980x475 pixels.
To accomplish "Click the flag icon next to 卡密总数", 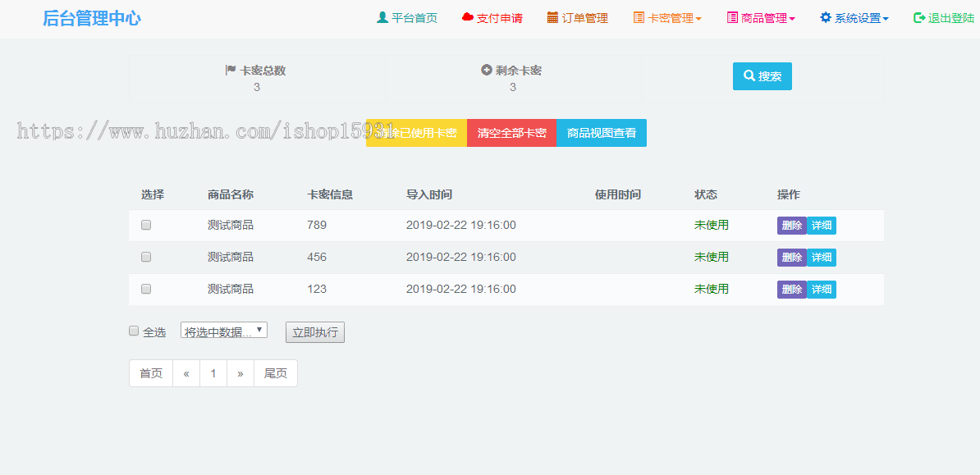I will 231,70.
